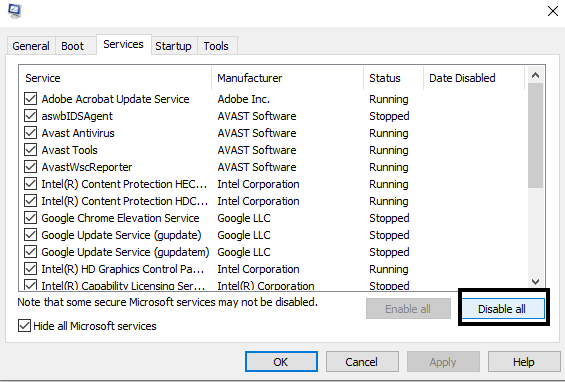The width and height of the screenshot is (565, 382).
Task: Sort by the Date Disabled column header
Action: point(474,78)
